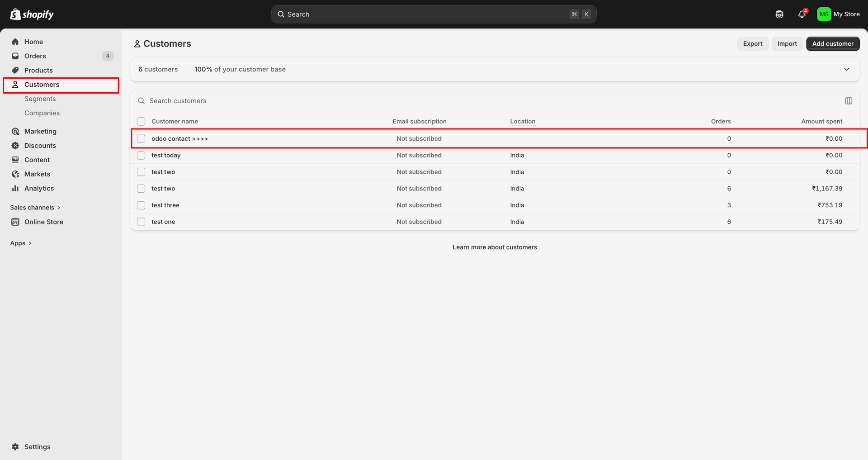Click the orders badge showing 4

[x=108, y=56]
